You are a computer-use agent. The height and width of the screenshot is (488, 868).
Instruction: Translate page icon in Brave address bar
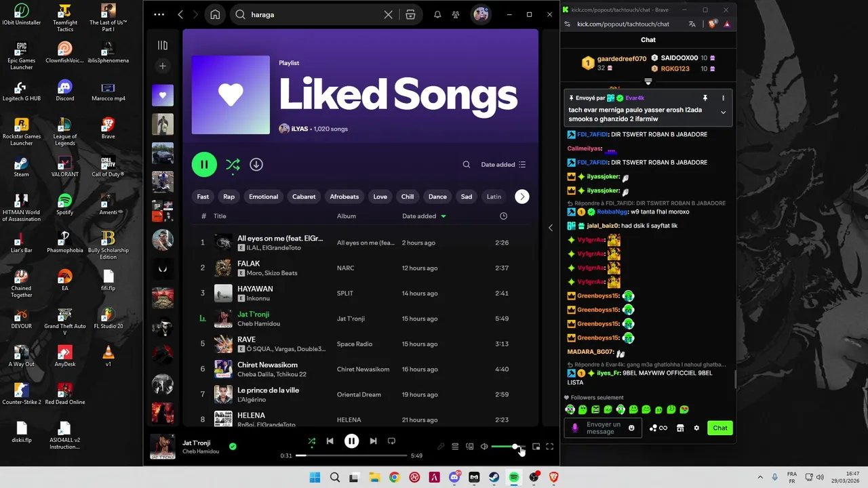692,24
